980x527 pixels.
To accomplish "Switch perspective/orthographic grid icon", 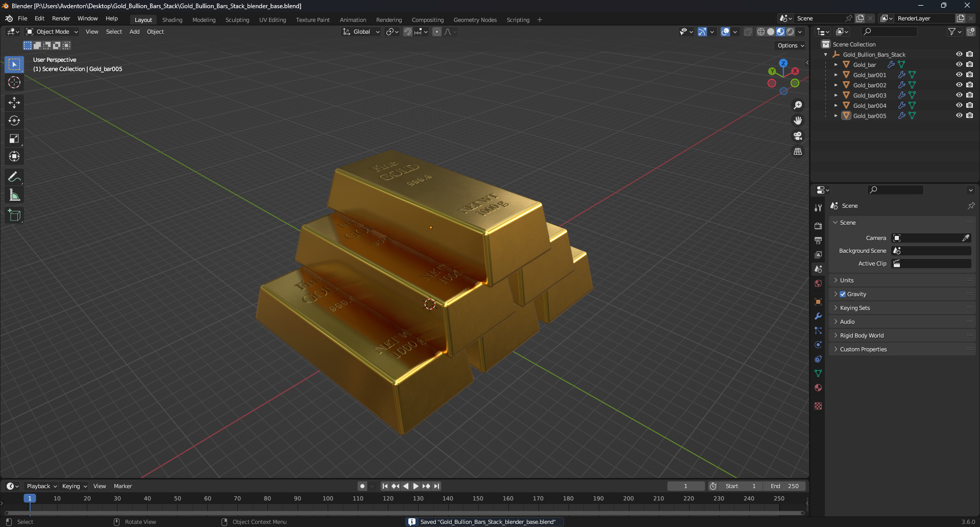I will click(x=798, y=152).
